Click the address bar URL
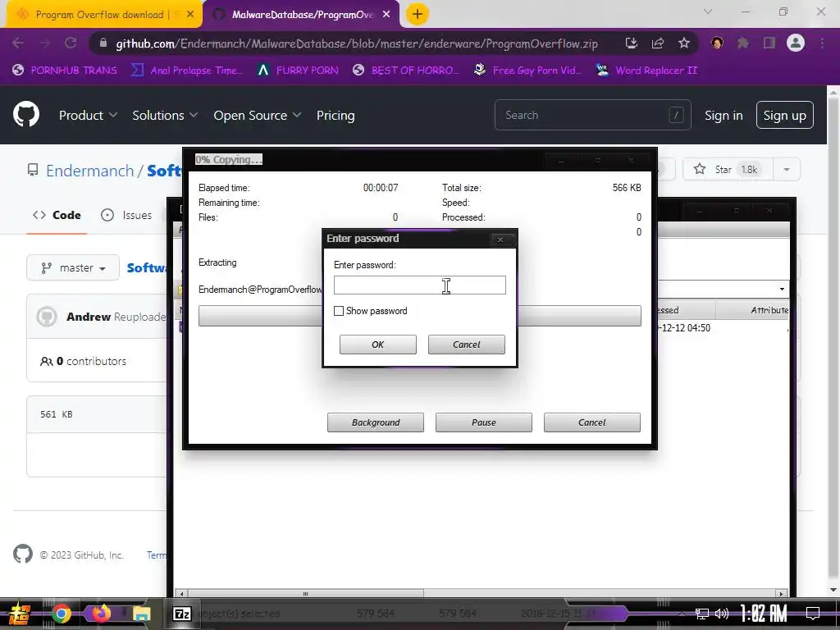 tap(357, 43)
